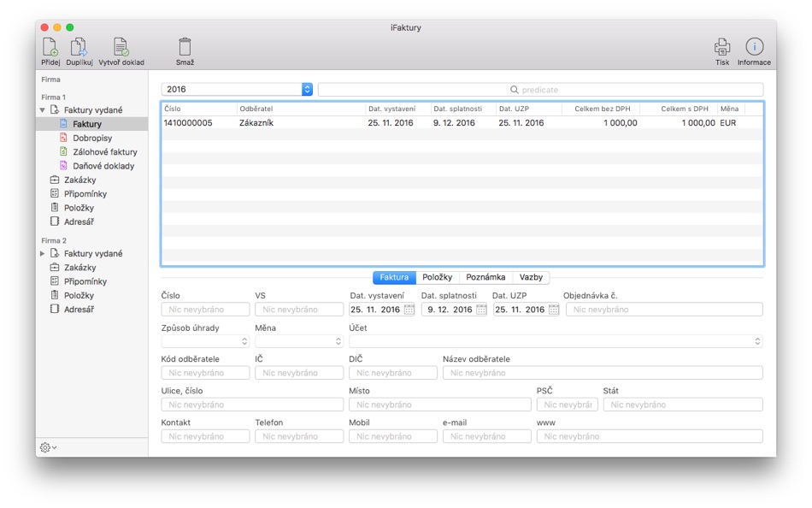This screenshot has width=812, height=508.
Task: Click calendar icon beside Dat. vystavení field
Action: point(409,310)
